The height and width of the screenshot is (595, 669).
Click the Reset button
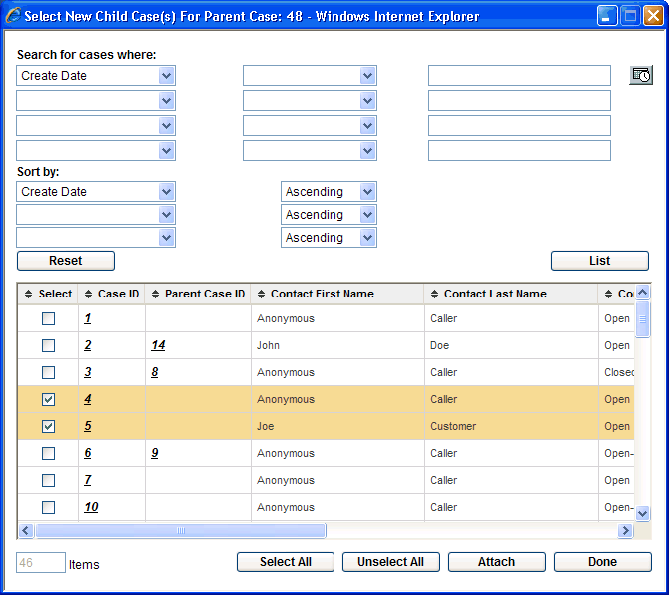coord(66,261)
